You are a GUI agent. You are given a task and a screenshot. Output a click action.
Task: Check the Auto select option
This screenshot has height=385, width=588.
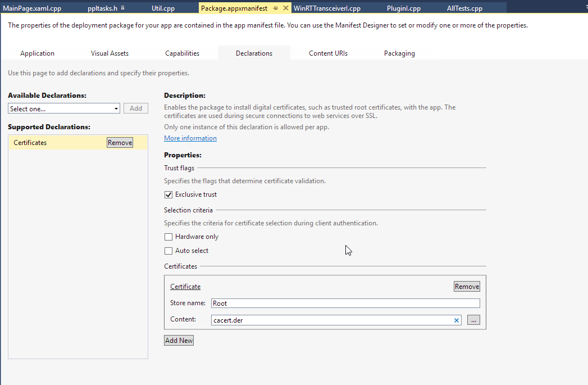pos(168,251)
